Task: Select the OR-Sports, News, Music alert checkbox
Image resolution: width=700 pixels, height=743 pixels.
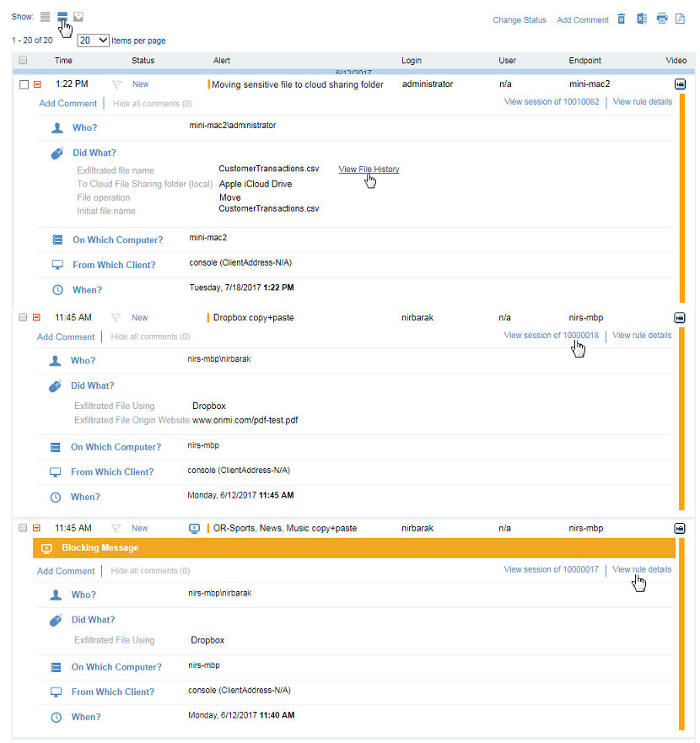Action: (24, 528)
